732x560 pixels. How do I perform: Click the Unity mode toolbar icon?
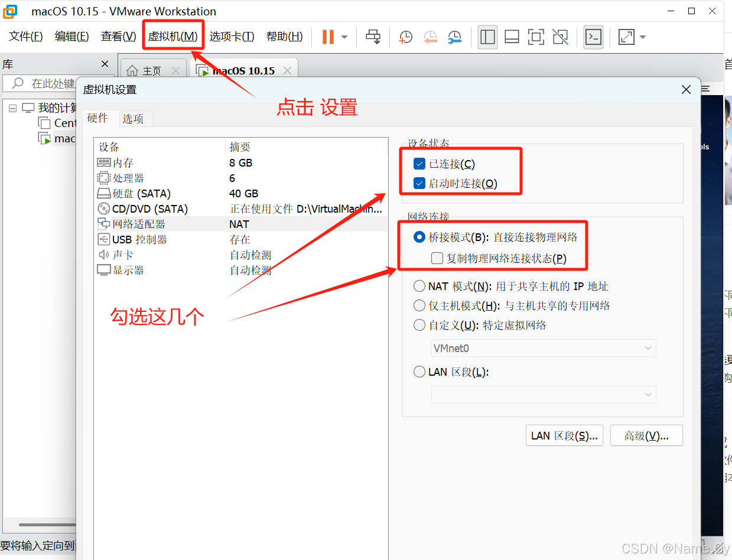[560, 37]
